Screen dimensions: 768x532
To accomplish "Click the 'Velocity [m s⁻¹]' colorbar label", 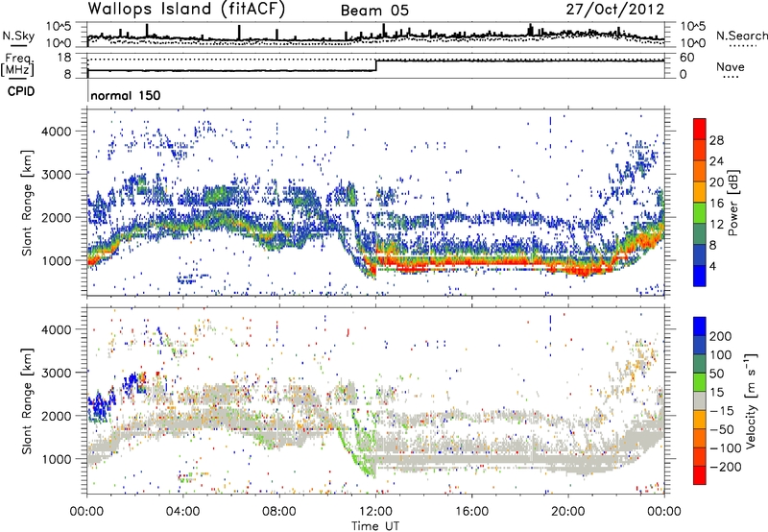I will pos(750,400).
